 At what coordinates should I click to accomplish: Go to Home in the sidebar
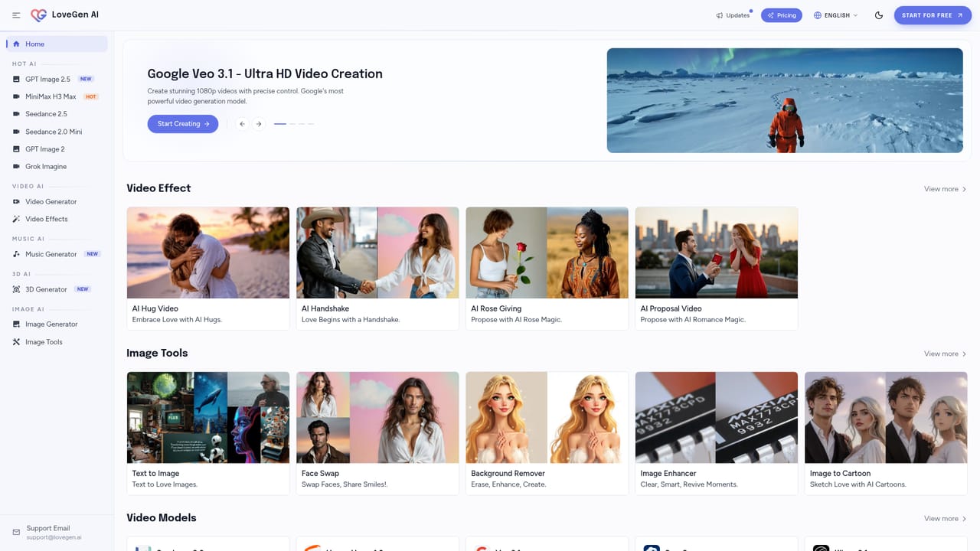point(57,44)
